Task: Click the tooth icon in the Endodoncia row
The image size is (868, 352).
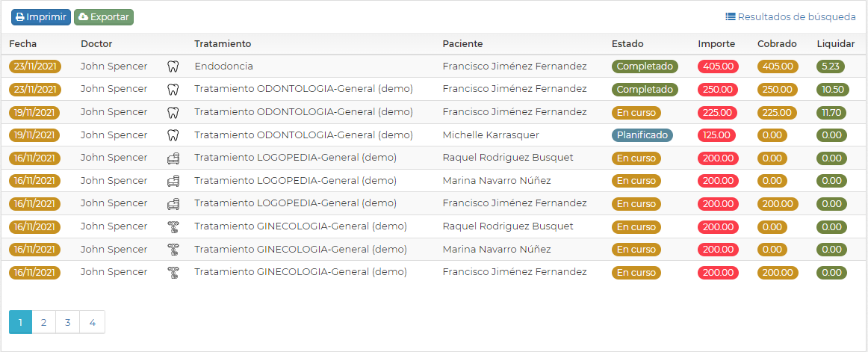Action: point(173,67)
